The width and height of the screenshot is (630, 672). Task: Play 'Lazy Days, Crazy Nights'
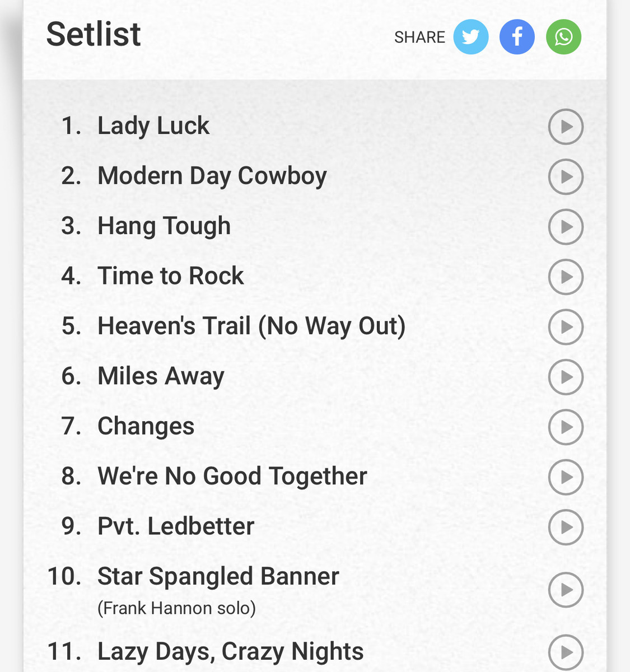tap(565, 652)
